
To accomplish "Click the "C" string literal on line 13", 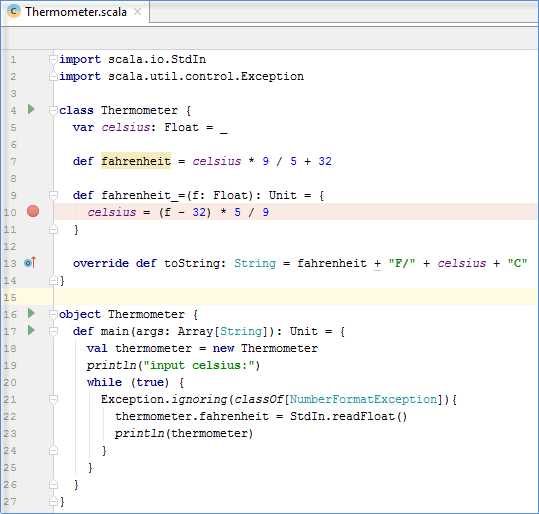I will (517, 263).
